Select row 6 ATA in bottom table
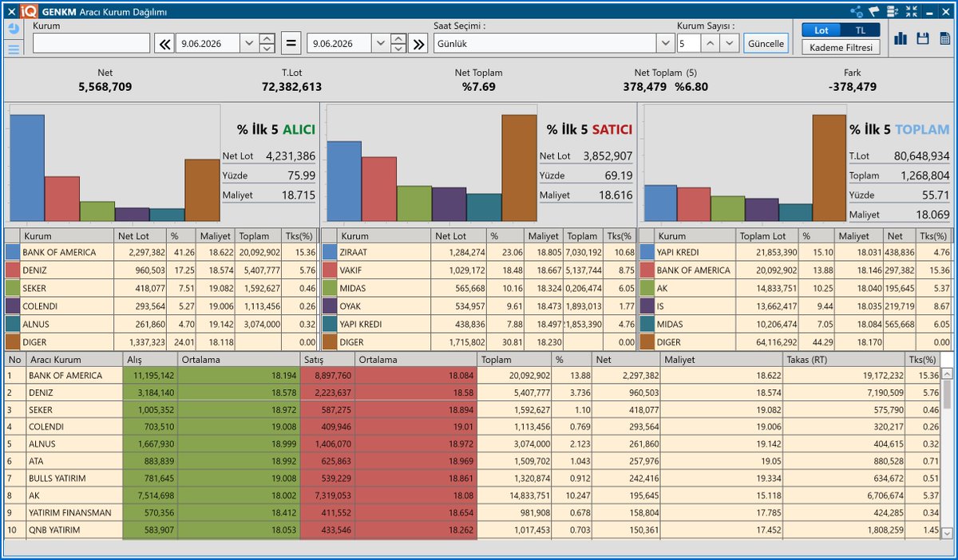Image resolution: width=958 pixels, height=560 pixels. click(x=472, y=460)
